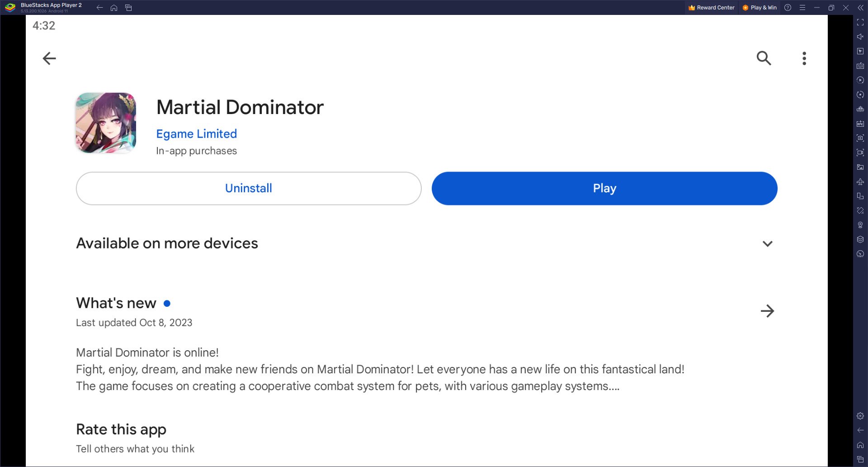The width and height of the screenshot is (868, 467).
Task: Install APK from sidebar
Action: click(860, 124)
